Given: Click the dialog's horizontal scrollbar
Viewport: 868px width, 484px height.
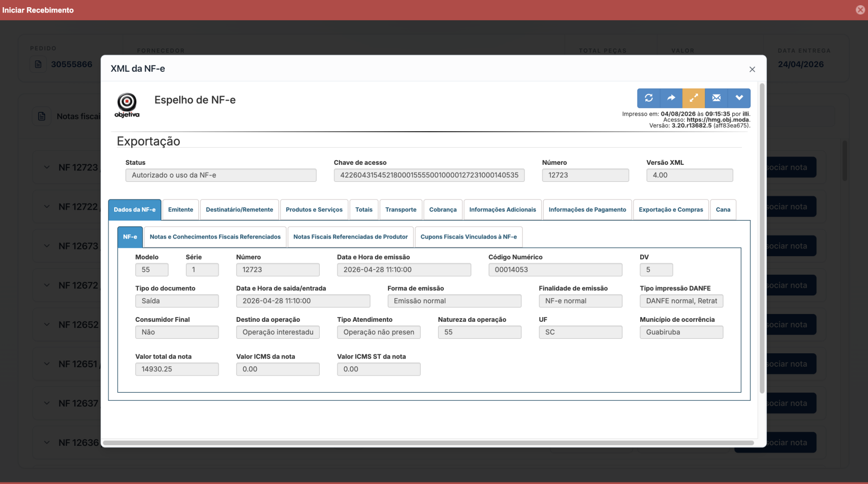Looking at the screenshot, I should pyautogui.click(x=428, y=443).
